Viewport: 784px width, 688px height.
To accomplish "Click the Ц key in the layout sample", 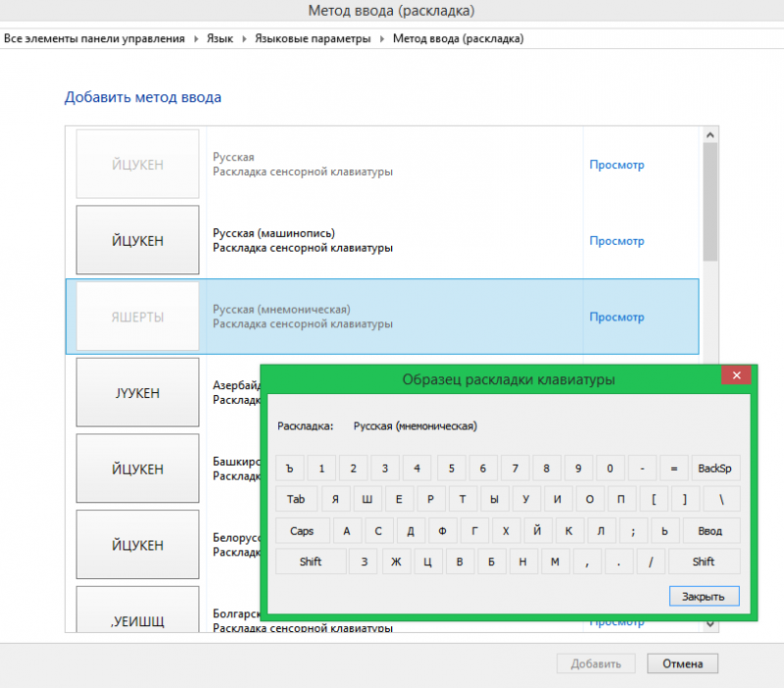I will point(427,562).
